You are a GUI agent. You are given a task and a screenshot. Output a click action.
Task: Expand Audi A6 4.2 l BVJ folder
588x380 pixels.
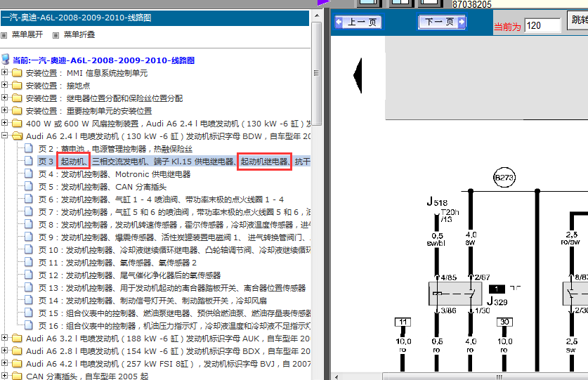pos(4,363)
